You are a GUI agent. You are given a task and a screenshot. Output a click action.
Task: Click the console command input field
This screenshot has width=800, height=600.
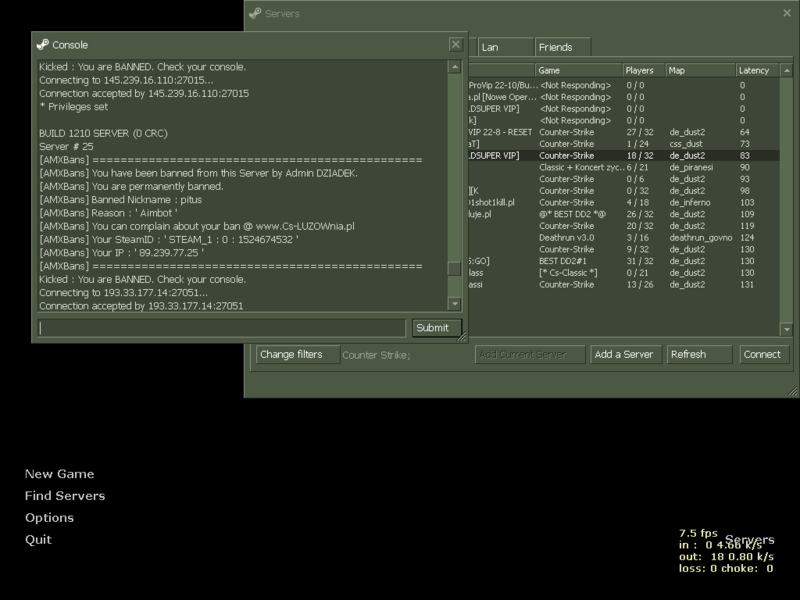click(x=222, y=328)
